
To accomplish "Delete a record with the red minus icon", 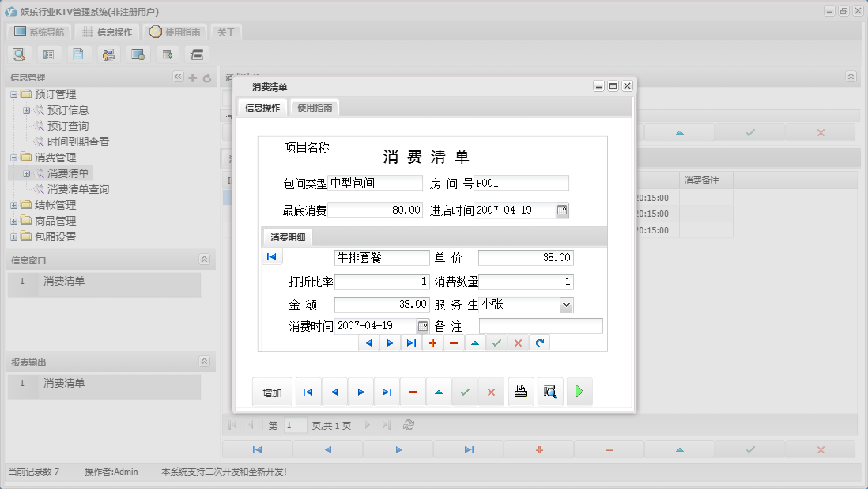I will [454, 343].
